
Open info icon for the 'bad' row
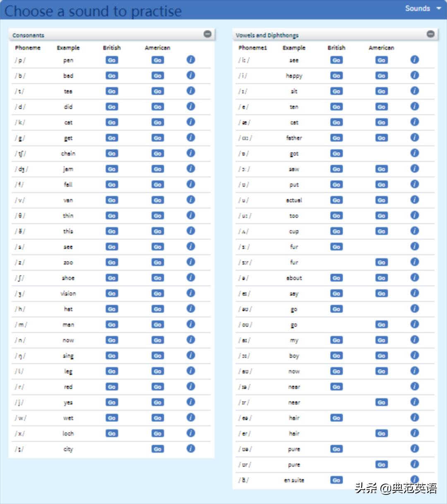coord(190,75)
